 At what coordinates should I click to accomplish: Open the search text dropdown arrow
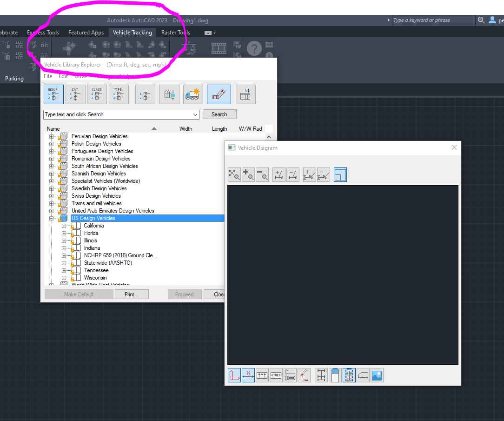click(195, 114)
